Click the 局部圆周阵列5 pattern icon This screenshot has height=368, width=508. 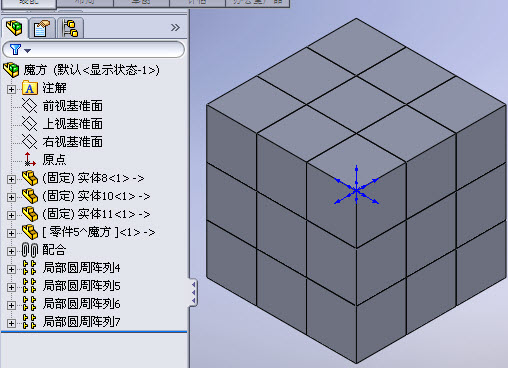[30, 286]
